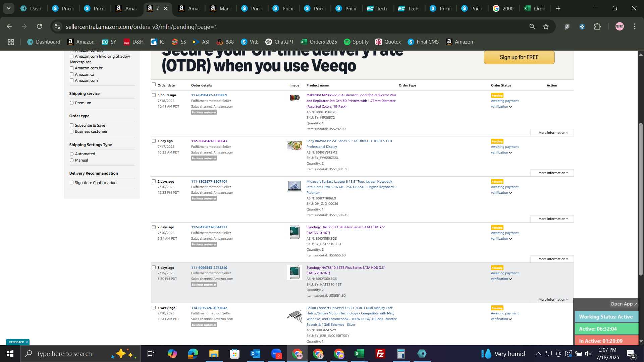Select Manual shipping settings type

point(71,160)
